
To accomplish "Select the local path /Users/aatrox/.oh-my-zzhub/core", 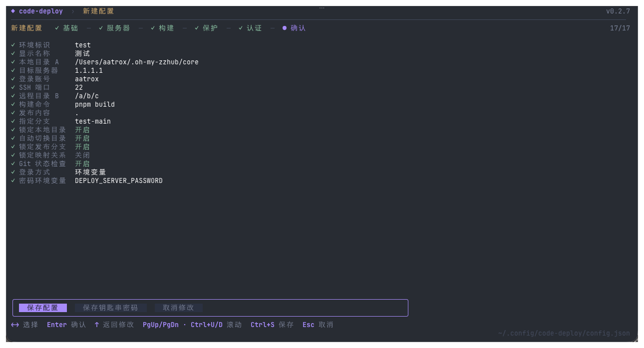I will pyautogui.click(x=137, y=62).
